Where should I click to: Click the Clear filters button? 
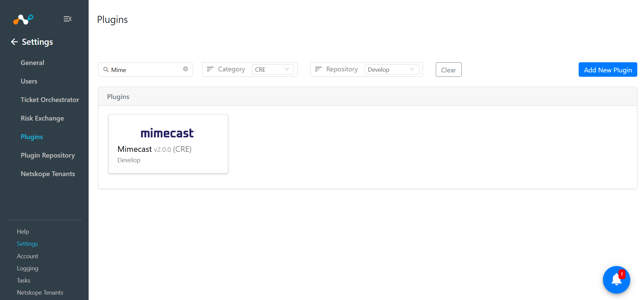pos(449,70)
